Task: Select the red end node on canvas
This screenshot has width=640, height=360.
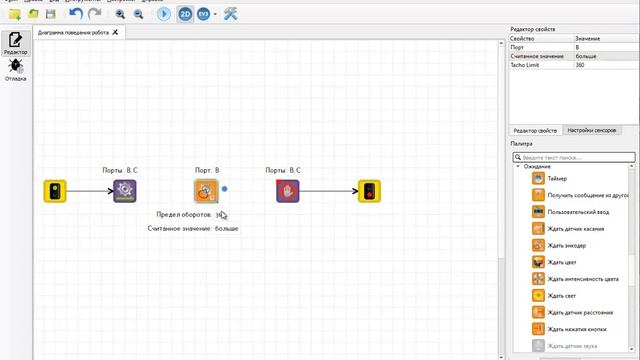Action: click(x=369, y=191)
